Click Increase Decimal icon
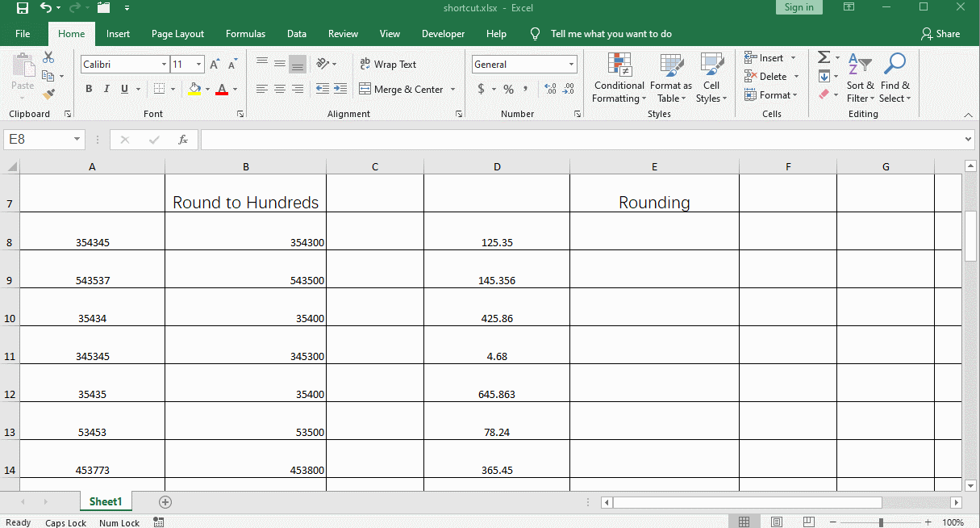 point(551,89)
